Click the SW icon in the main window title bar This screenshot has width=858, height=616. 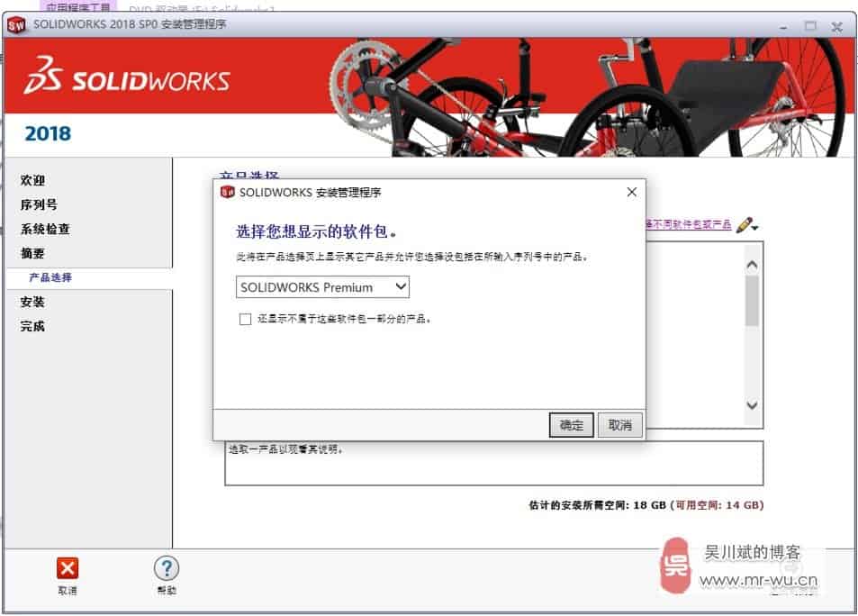[16, 24]
